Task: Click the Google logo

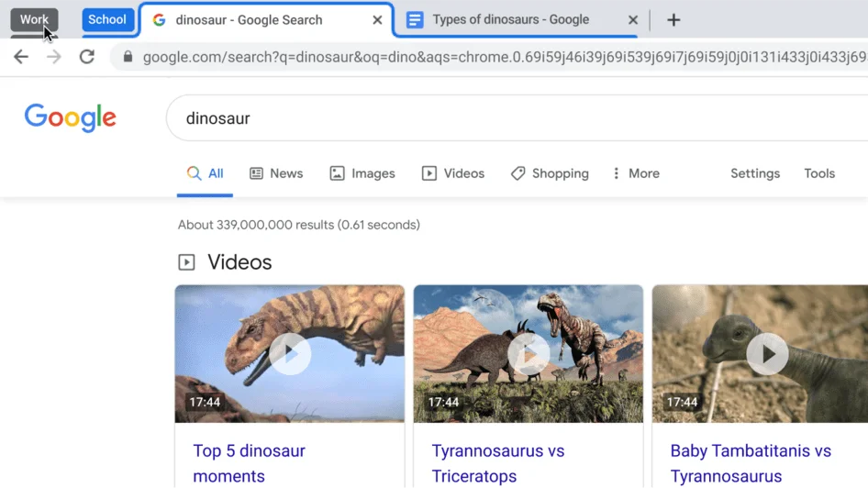Action: (71, 117)
